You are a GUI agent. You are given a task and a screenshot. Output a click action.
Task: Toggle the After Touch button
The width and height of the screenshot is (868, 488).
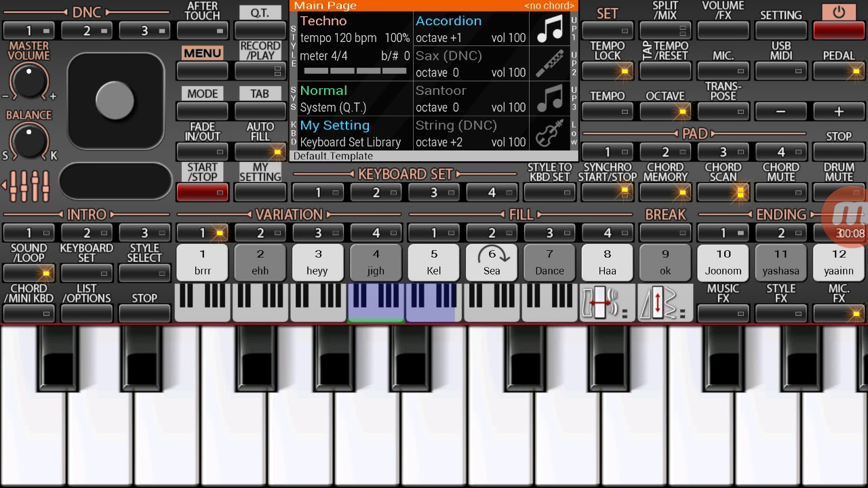click(x=202, y=30)
